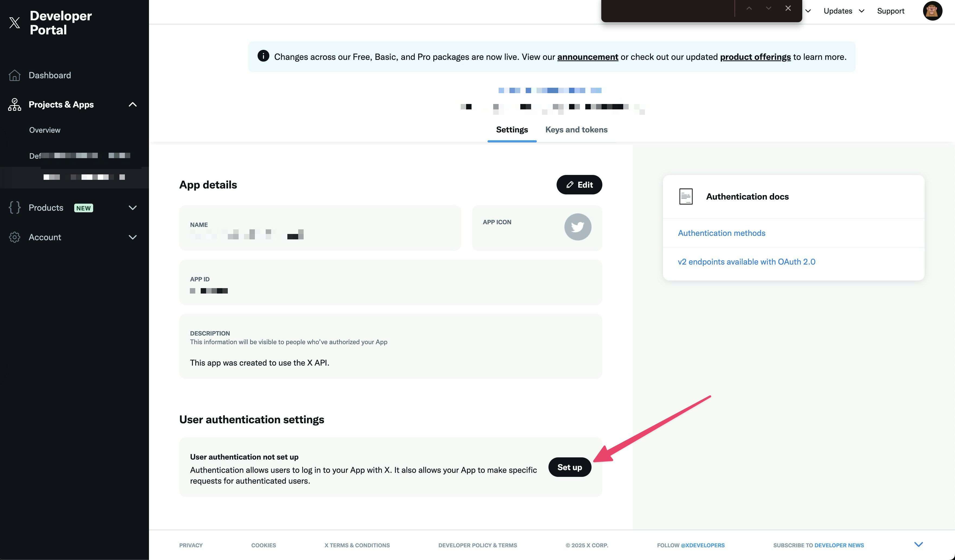
Task: Open Dashboard via the home icon
Action: point(14,75)
